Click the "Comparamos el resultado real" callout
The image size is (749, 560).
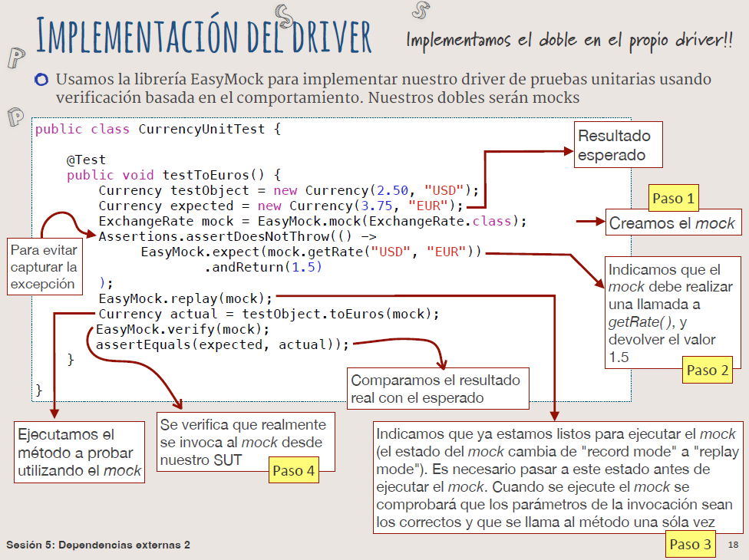[437, 389]
